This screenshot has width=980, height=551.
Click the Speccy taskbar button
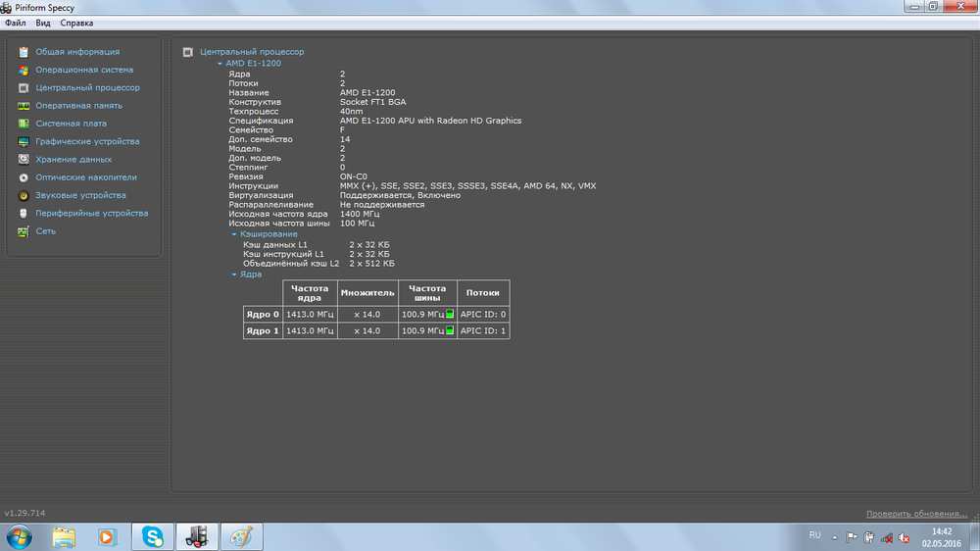197,537
